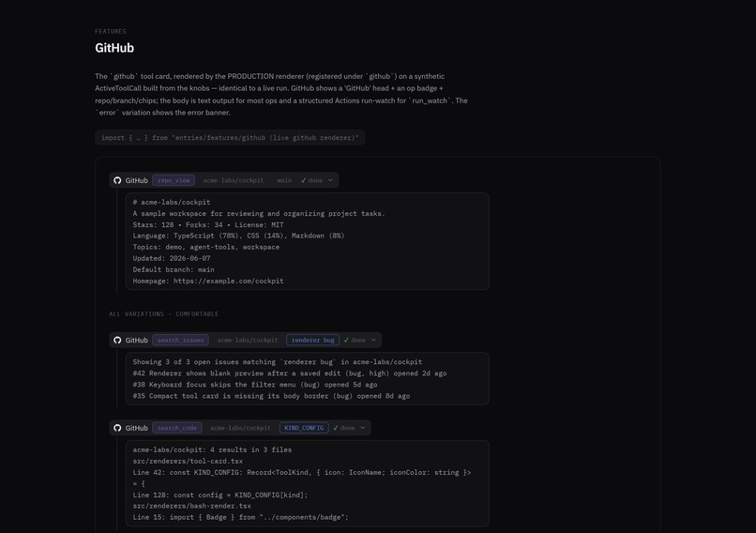
Task: Expand the chevron next to done in repo_view card
Action: click(x=330, y=180)
